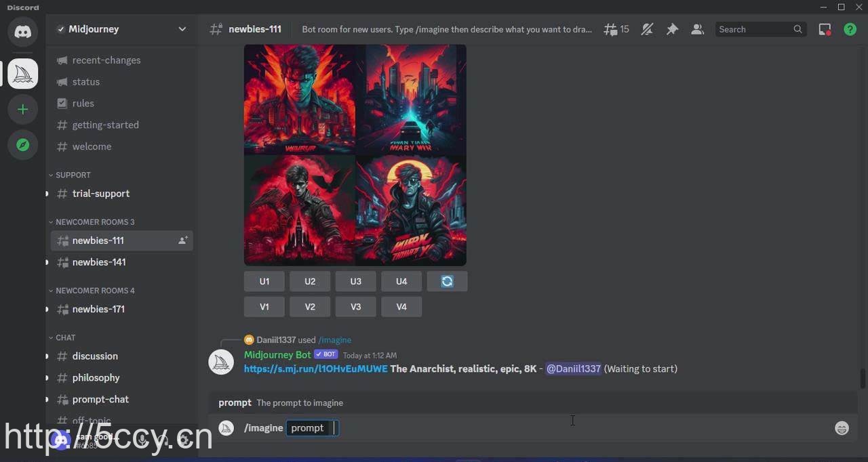Open the Midjourney server dropdown menu
The image size is (868, 462).
click(x=182, y=29)
